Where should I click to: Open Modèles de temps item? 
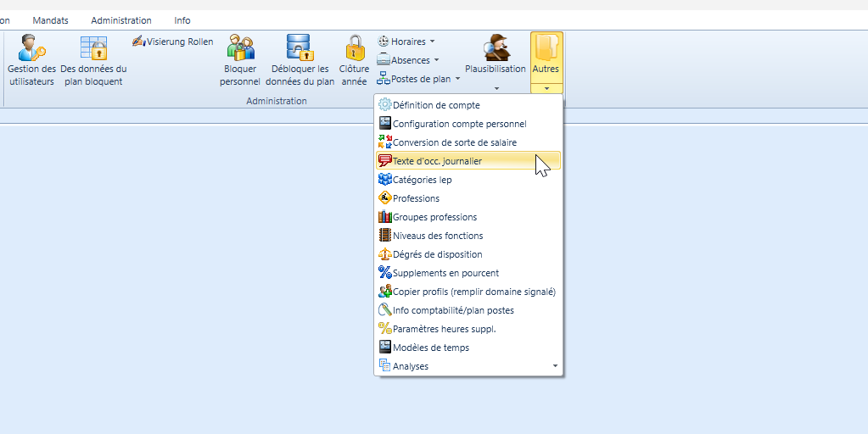pyautogui.click(x=430, y=348)
